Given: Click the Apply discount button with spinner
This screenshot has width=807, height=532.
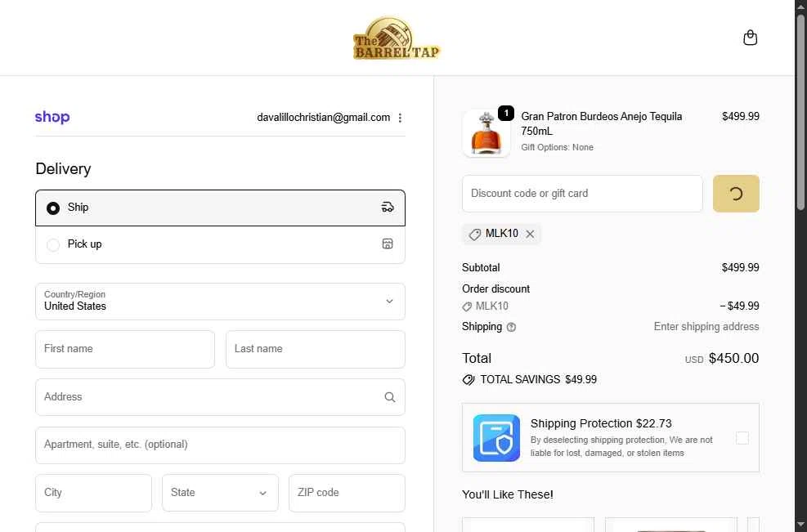Looking at the screenshot, I should [736, 194].
